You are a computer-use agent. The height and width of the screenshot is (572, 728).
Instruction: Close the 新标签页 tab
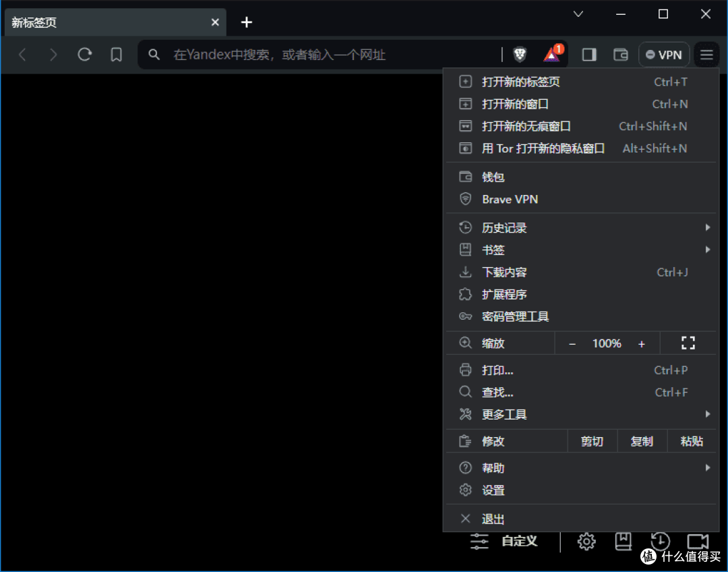pos(215,22)
